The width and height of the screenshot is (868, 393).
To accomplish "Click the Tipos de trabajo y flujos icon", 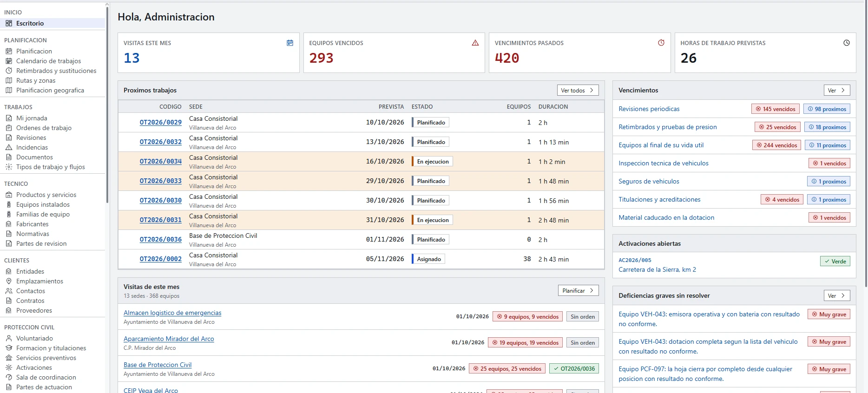I will pyautogui.click(x=9, y=167).
